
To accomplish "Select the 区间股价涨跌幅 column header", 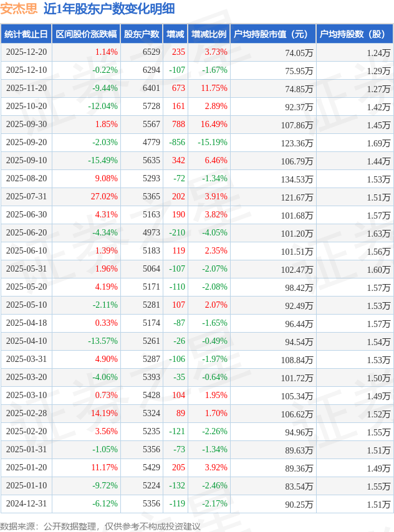I will click(86, 34).
